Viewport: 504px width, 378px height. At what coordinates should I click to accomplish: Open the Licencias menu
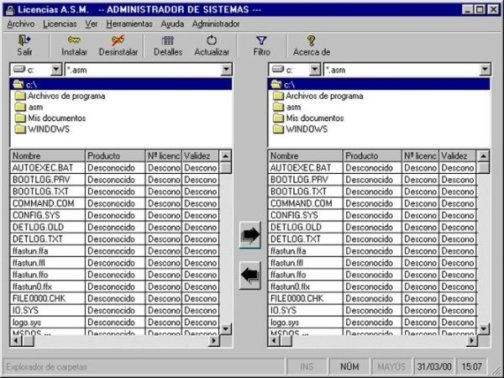(x=60, y=24)
